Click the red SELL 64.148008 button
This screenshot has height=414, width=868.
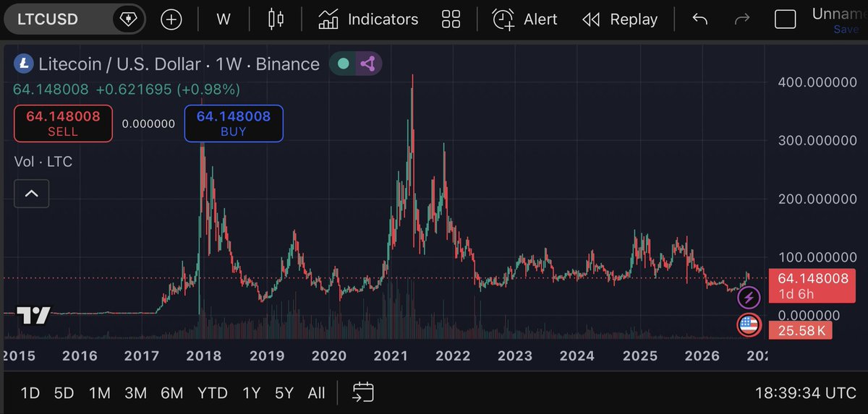click(63, 124)
